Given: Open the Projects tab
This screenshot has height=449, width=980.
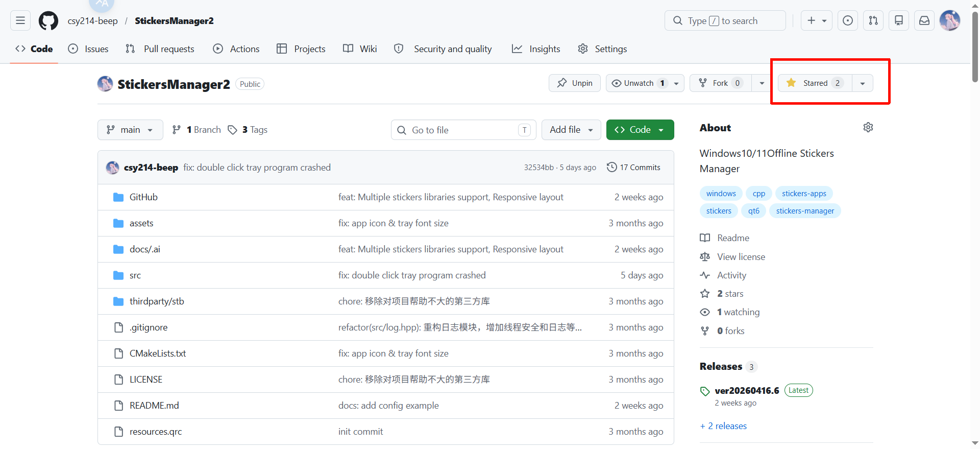Looking at the screenshot, I should point(301,49).
